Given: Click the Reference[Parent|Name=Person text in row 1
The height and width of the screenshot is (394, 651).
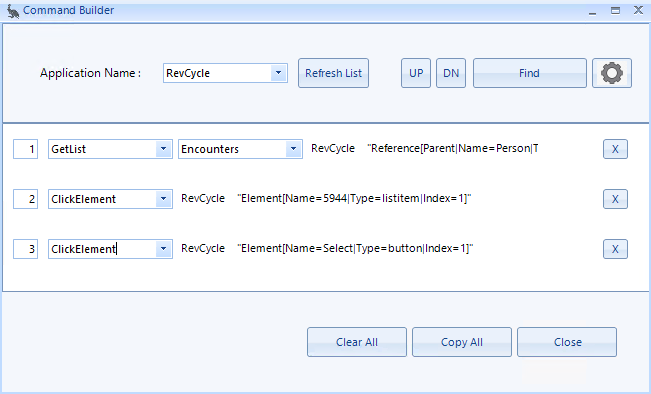Looking at the screenshot, I should click(453, 148).
